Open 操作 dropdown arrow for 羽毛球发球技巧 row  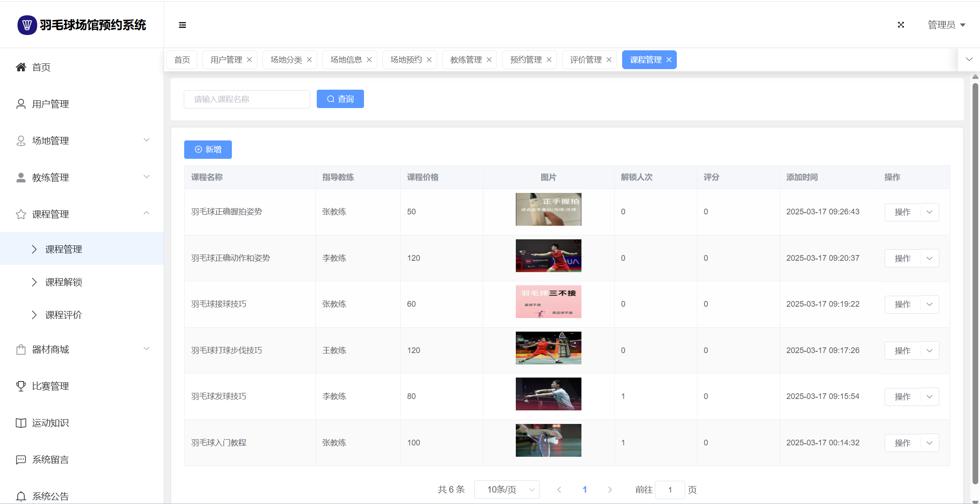(930, 396)
